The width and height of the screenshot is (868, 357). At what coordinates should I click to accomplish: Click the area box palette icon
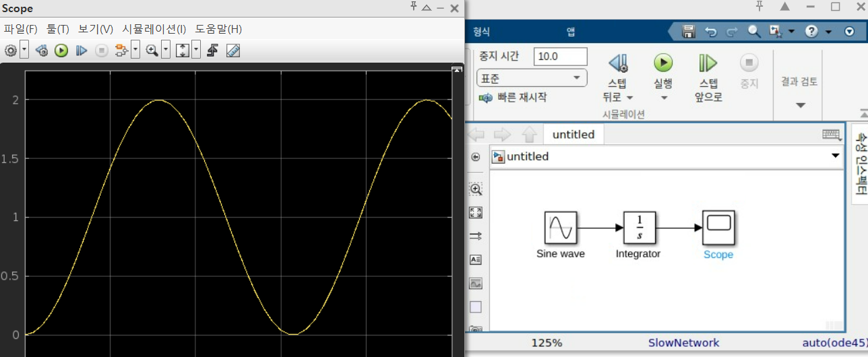[476, 307]
